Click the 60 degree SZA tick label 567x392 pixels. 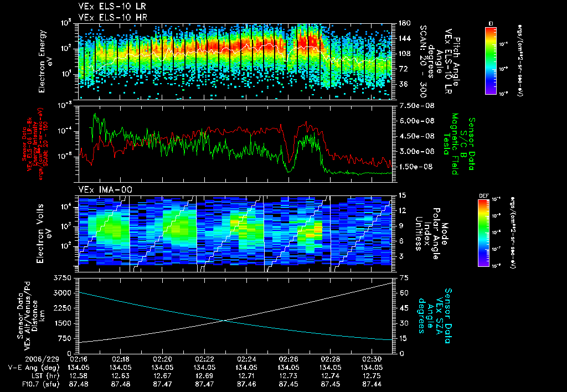(x=404, y=293)
